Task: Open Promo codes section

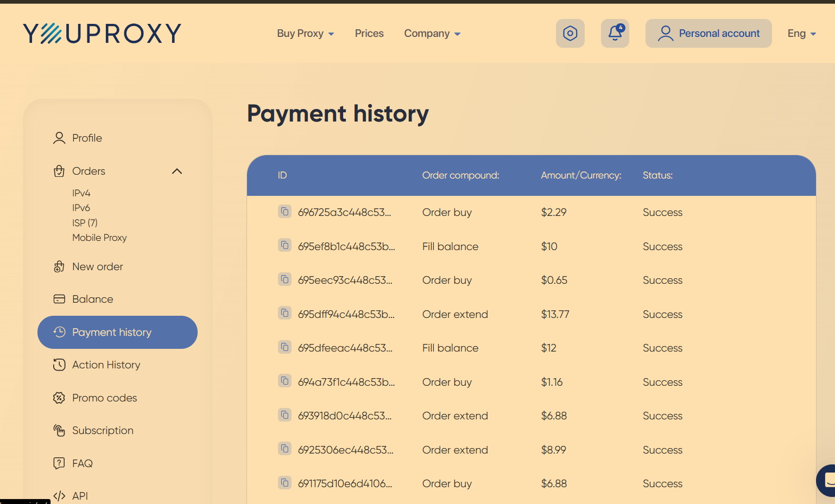Action: (105, 398)
